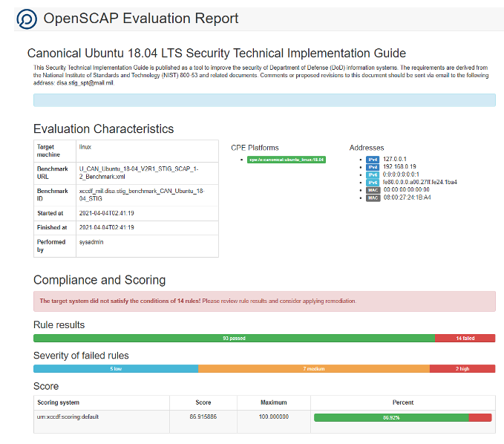The height and width of the screenshot is (444, 504).
Task: Click the 5 low severity segment
Action: tap(116, 369)
